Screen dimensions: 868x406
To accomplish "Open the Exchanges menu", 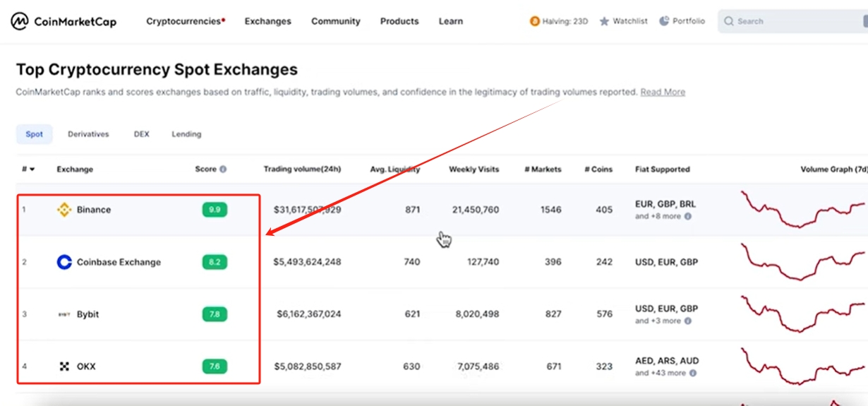I will coord(267,21).
